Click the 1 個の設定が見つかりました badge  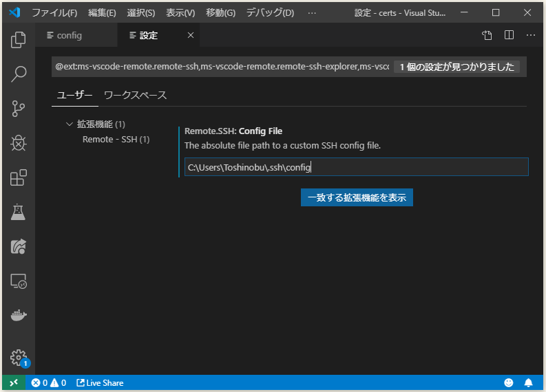tap(456, 67)
